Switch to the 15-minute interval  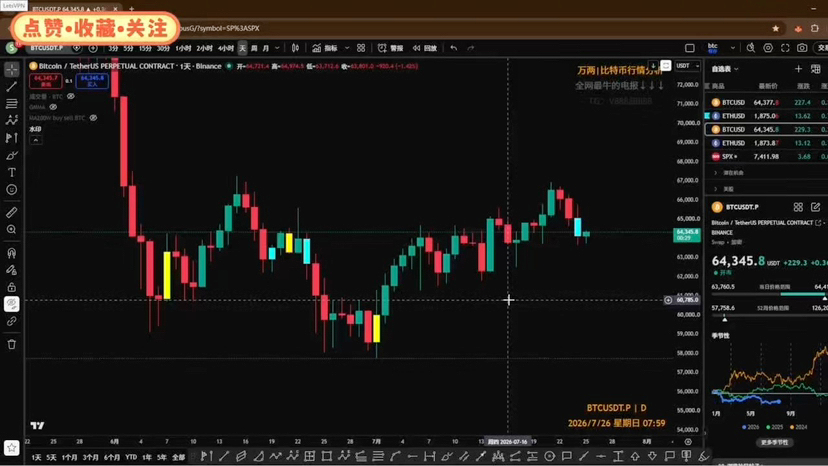pos(145,48)
